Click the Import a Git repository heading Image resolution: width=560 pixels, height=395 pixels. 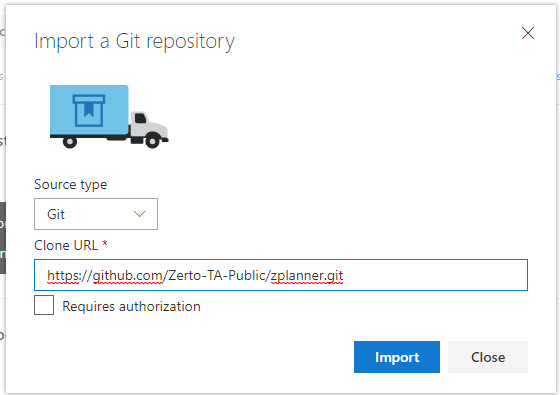[134, 42]
